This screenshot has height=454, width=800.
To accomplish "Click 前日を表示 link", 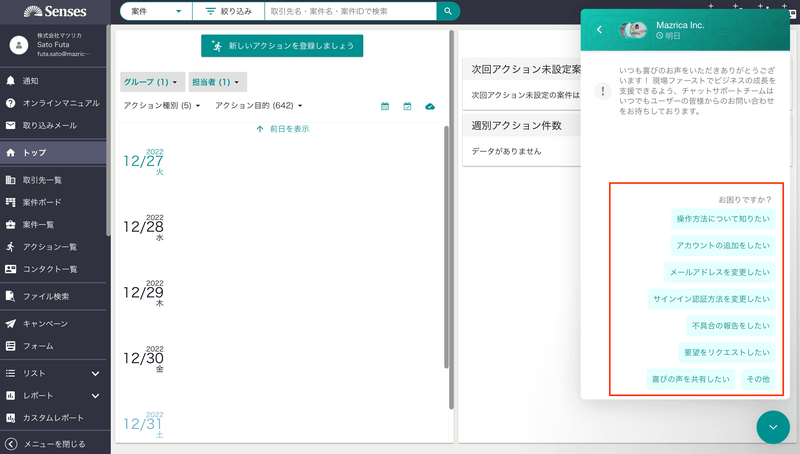I will pos(282,129).
